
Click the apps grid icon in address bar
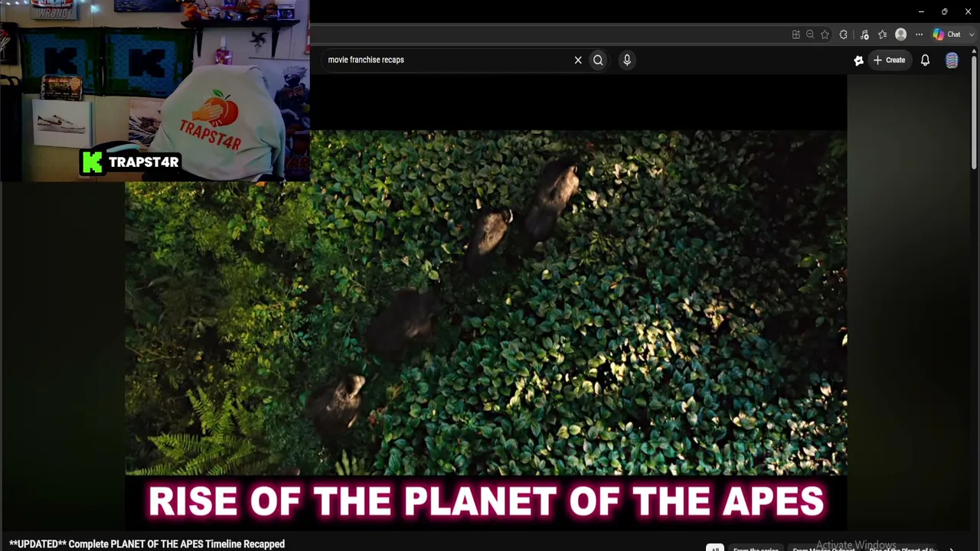click(796, 34)
